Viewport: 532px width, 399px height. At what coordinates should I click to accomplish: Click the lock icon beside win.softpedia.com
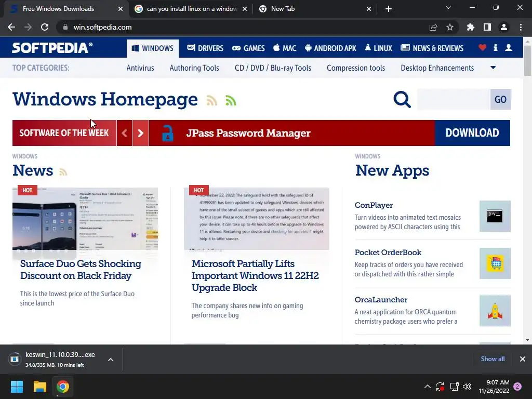tap(65, 27)
